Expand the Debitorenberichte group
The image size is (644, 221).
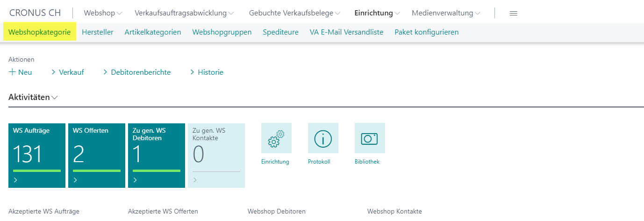pyautogui.click(x=137, y=72)
